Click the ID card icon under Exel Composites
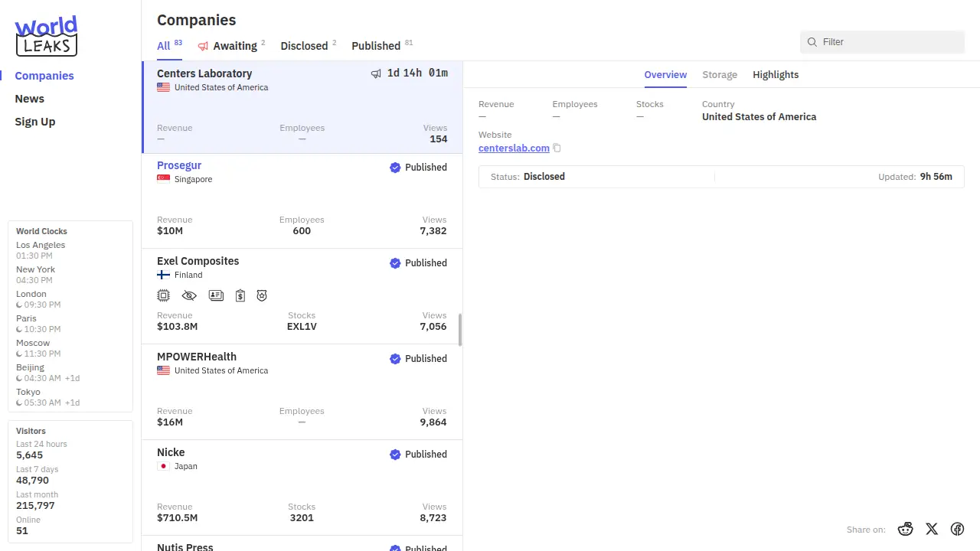Image resolution: width=980 pixels, height=551 pixels. [216, 295]
